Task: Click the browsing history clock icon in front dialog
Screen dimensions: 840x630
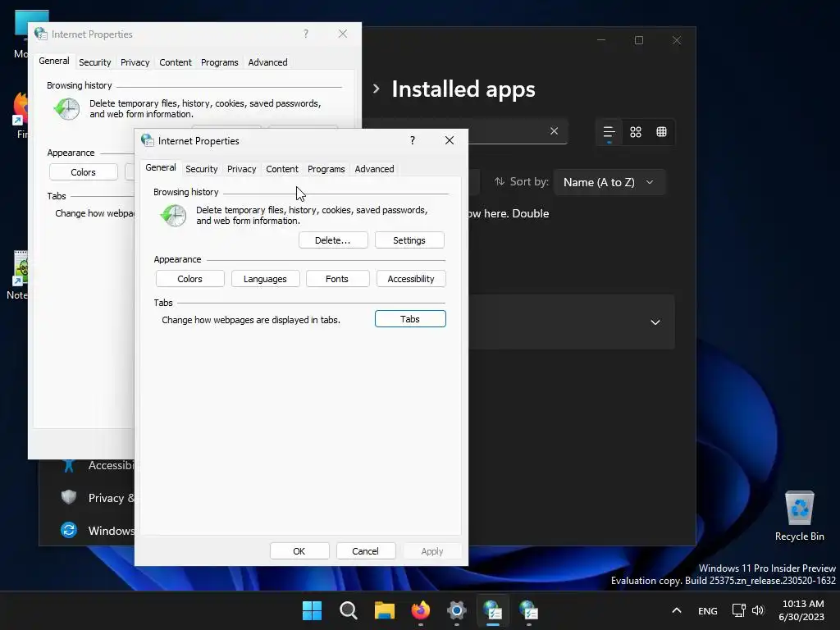Action: (x=174, y=216)
